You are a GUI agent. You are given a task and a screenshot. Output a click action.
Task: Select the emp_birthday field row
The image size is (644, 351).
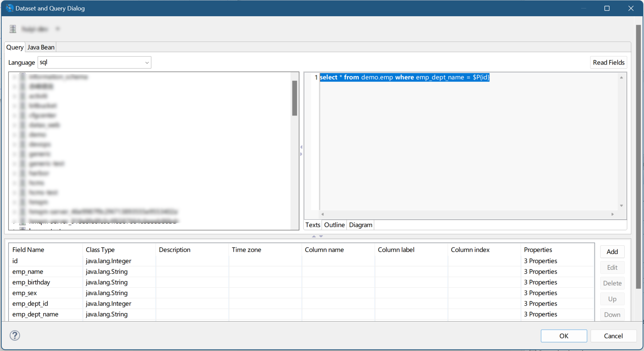pos(31,282)
